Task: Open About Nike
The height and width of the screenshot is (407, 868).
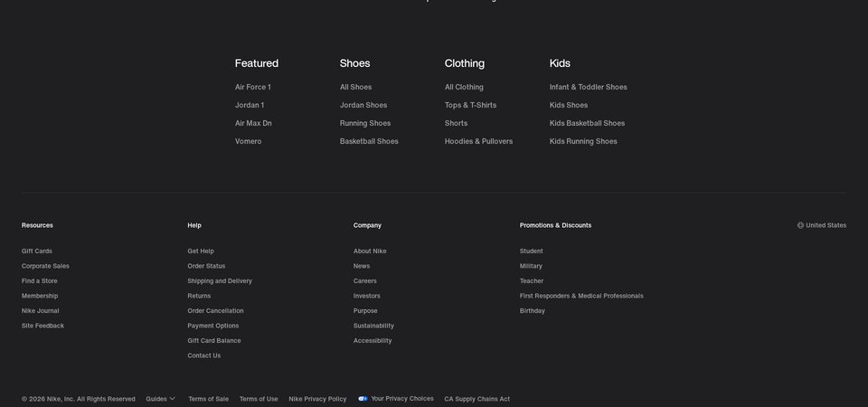Action: pyautogui.click(x=370, y=251)
